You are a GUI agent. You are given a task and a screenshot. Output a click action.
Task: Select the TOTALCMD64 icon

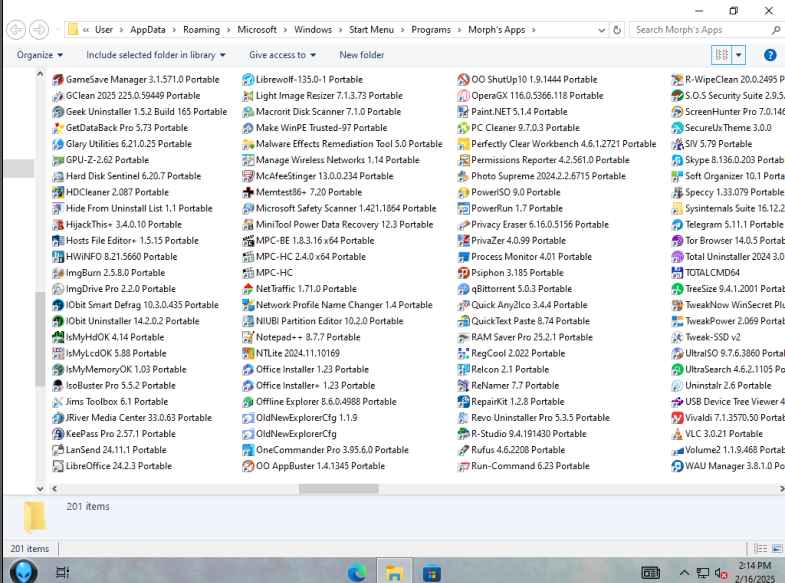677,273
